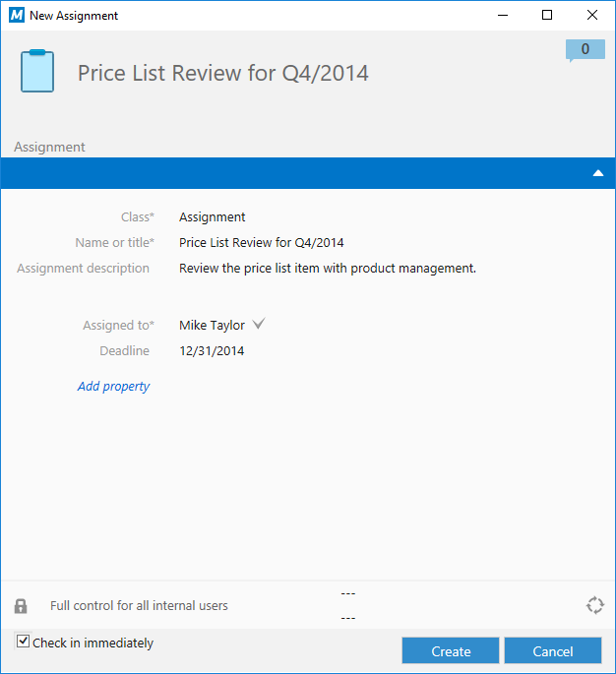Viewport: 616px width, 674px height.
Task: Click the lock permissions icon
Action: click(21, 606)
